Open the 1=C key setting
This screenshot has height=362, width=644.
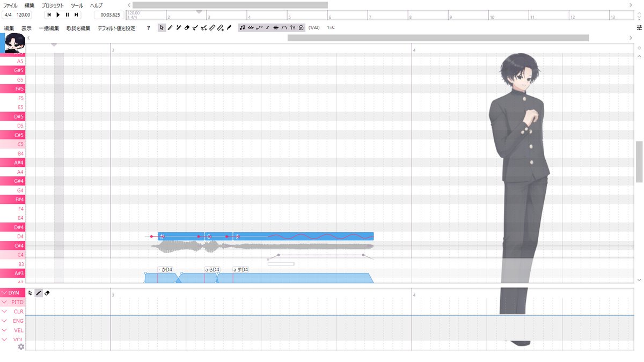pyautogui.click(x=331, y=27)
